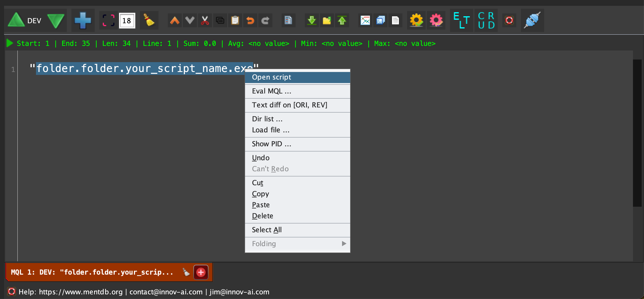Click the green run arrow in status line
The width and height of the screenshot is (644, 299).
tap(10, 43)
